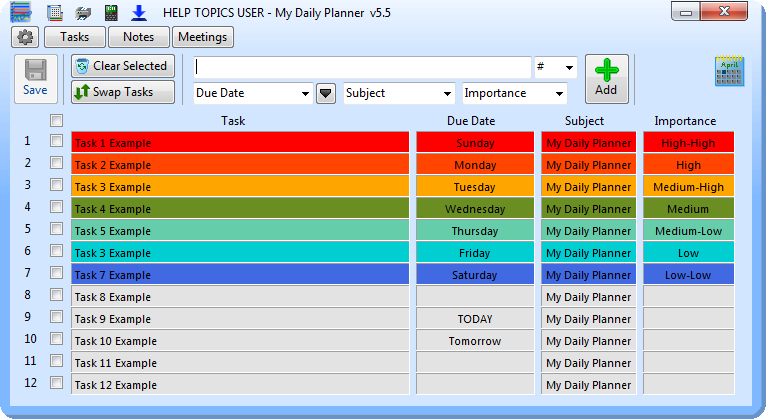Check the box for row 6
Screen dimensions: 766x419
point(57,251)
